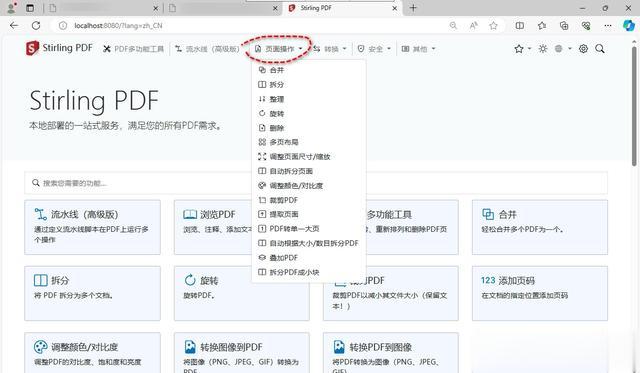Open browser profile avatar icon

12,8
